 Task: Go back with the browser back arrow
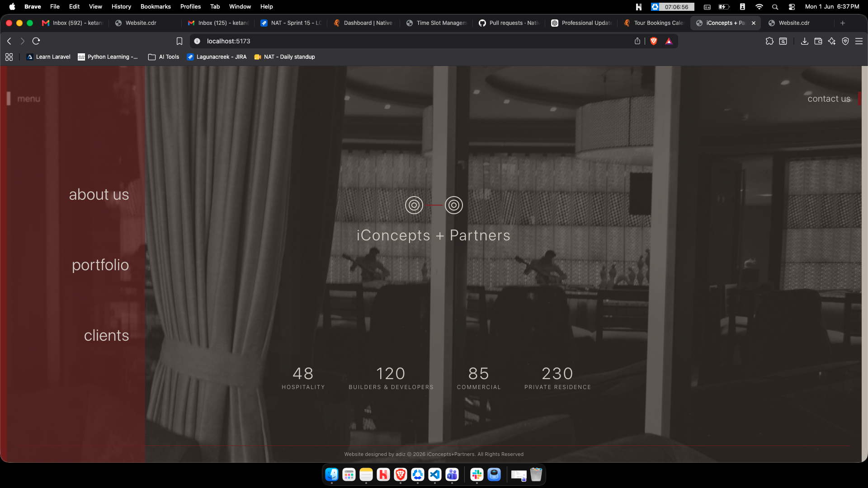9,41
